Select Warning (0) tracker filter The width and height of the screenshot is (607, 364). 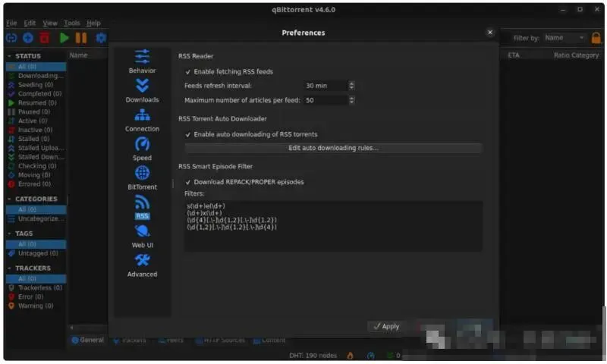point(36,306)
